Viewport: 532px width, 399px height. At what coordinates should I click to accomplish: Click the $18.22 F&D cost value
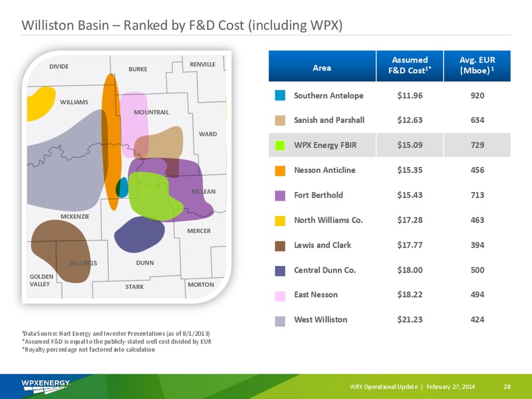click(x=410, y=295)
